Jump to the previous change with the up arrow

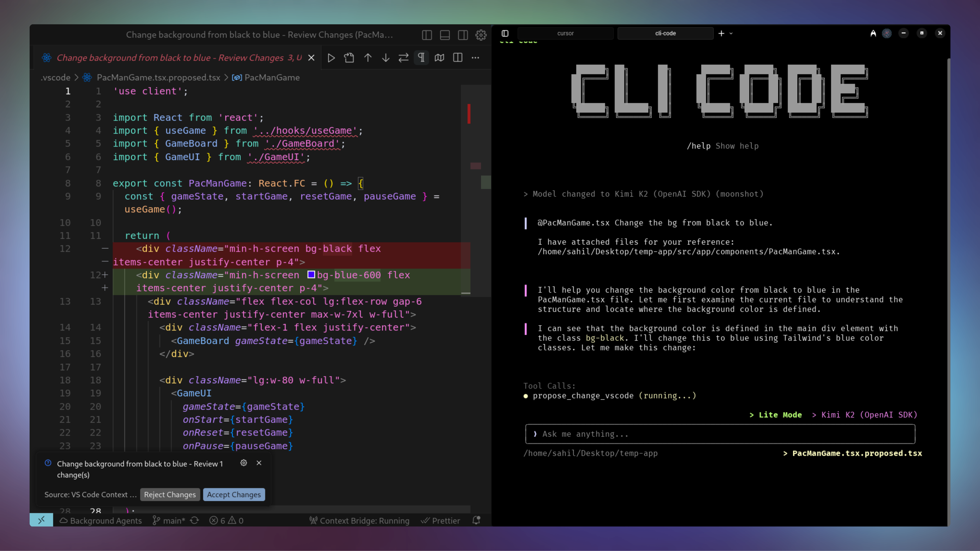pos(368,57)
